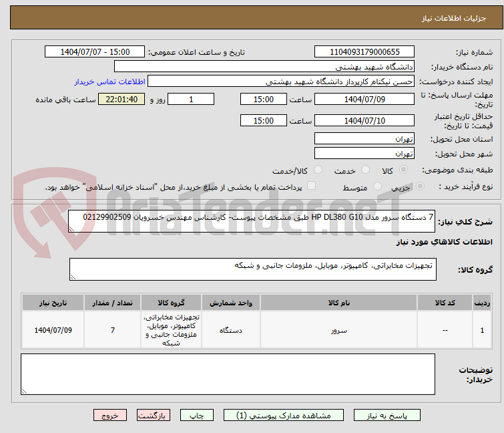
Task: Click the بازگشت back button
Action: [154, 415]
